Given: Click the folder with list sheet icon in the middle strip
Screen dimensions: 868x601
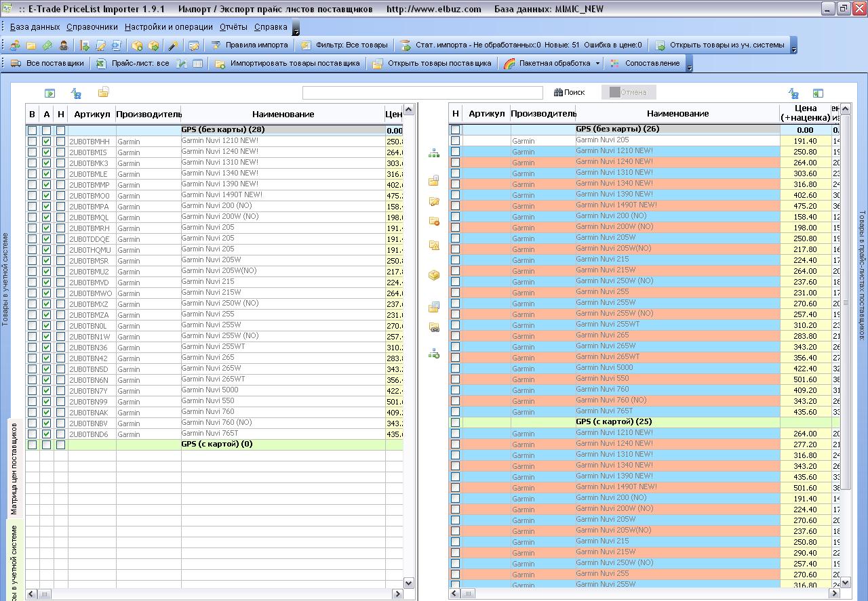Looking at the screenshot, I should (x=434, y=307).
